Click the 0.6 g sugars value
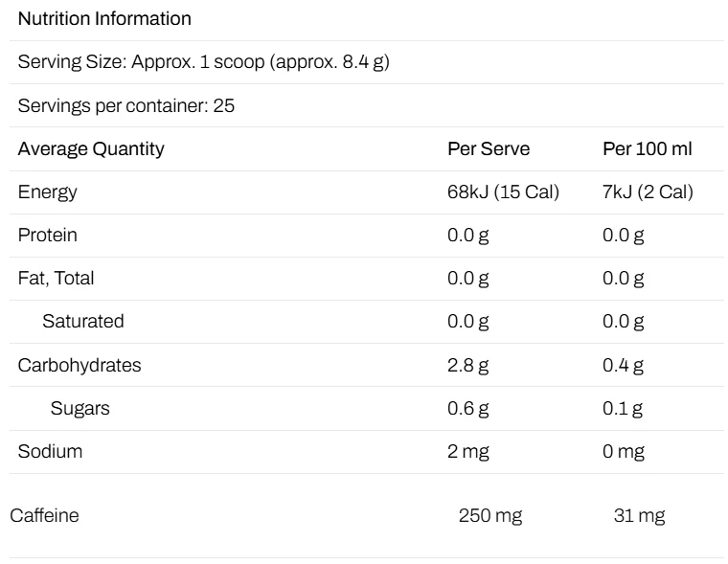This screenshot has width=728, height=564. coord(468,409)
